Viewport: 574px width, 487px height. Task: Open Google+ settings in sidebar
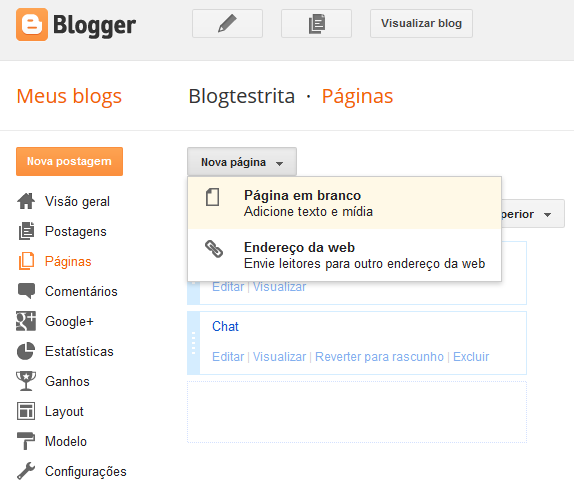pyautogui.click(x=69, y=321)
